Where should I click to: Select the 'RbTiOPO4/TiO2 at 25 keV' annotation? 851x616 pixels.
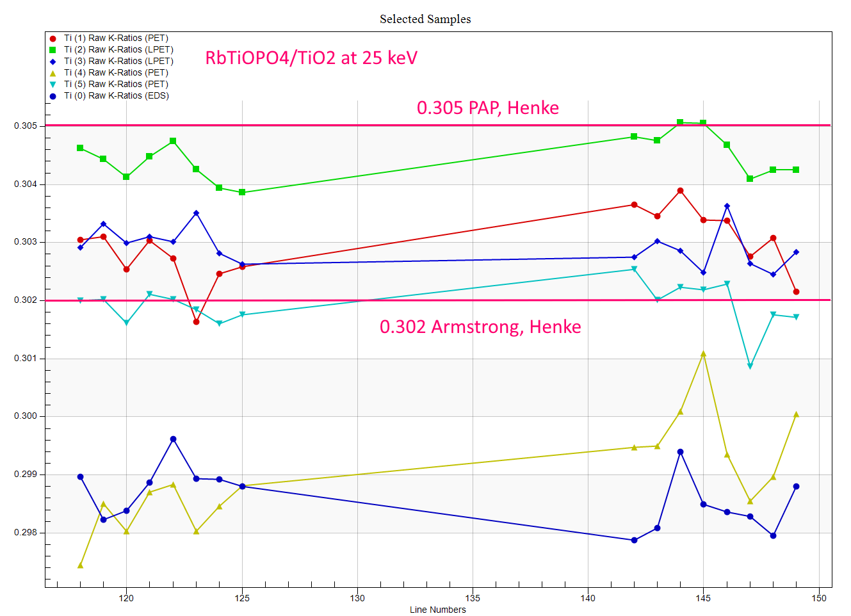pyautogui.click(x=311, y=58)
